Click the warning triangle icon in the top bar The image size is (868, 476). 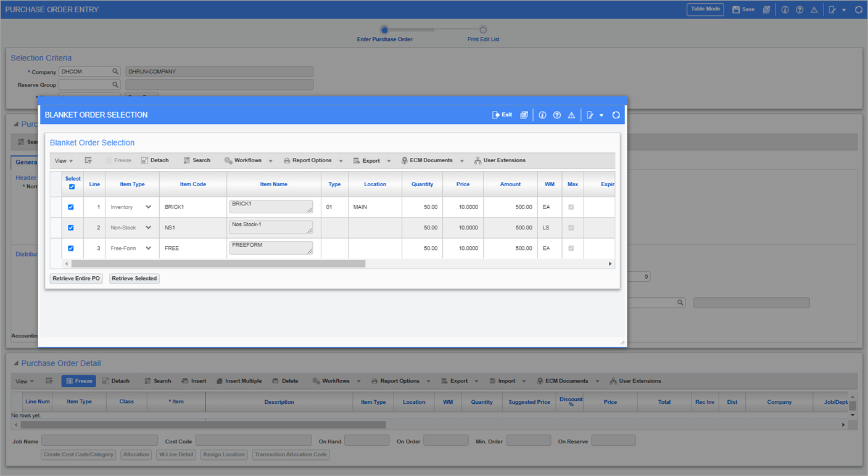point(814,9)
